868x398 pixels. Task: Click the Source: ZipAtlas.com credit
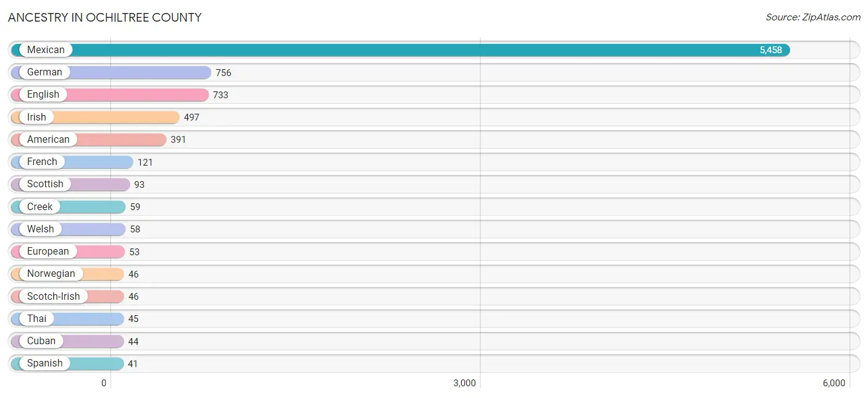tap(813, 17)
